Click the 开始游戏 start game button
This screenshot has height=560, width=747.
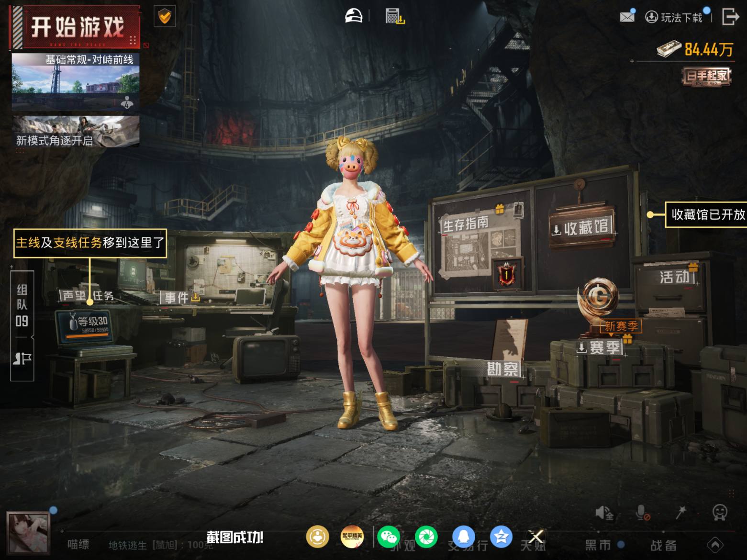(75, 27)
